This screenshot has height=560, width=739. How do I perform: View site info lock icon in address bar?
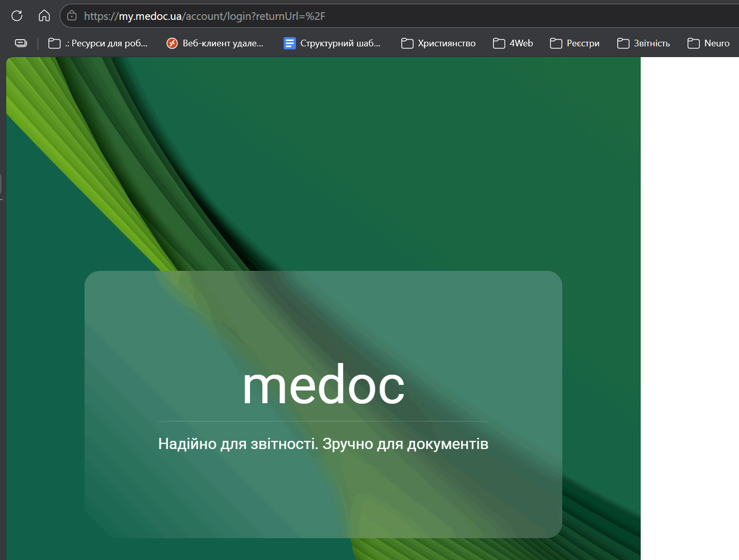(72, 16)
